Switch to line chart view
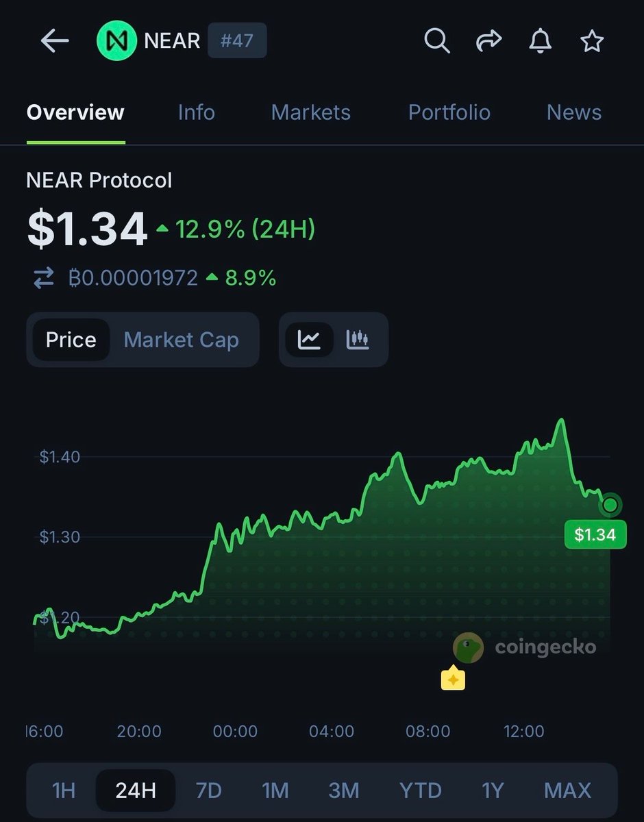Screen dimensions: 644x822 pos(309,340)
